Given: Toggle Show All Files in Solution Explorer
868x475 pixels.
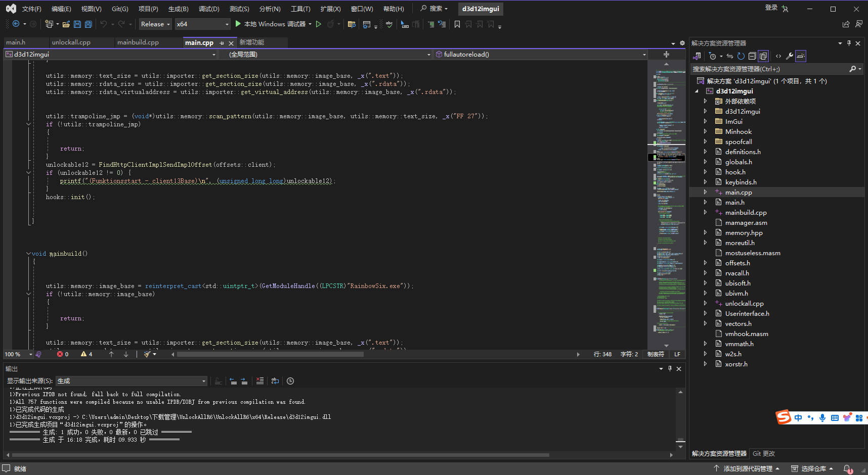Looking at the screenshot, I should point(763,56).
